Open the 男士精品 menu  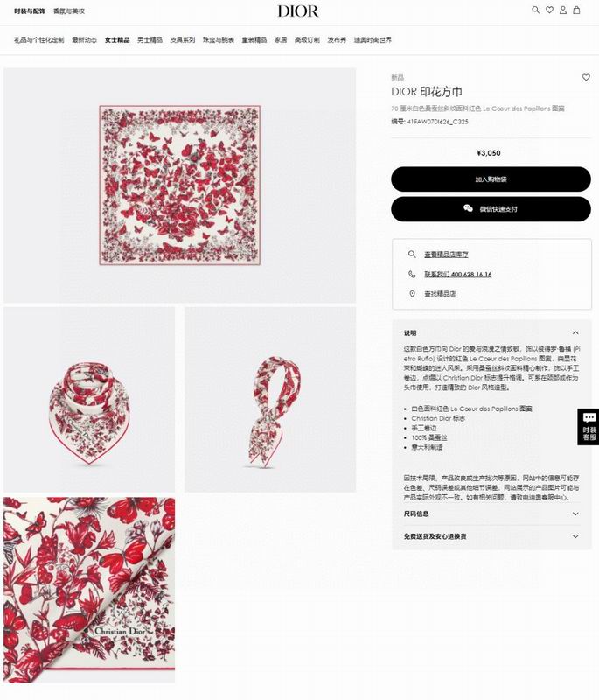tap(150, 39)
